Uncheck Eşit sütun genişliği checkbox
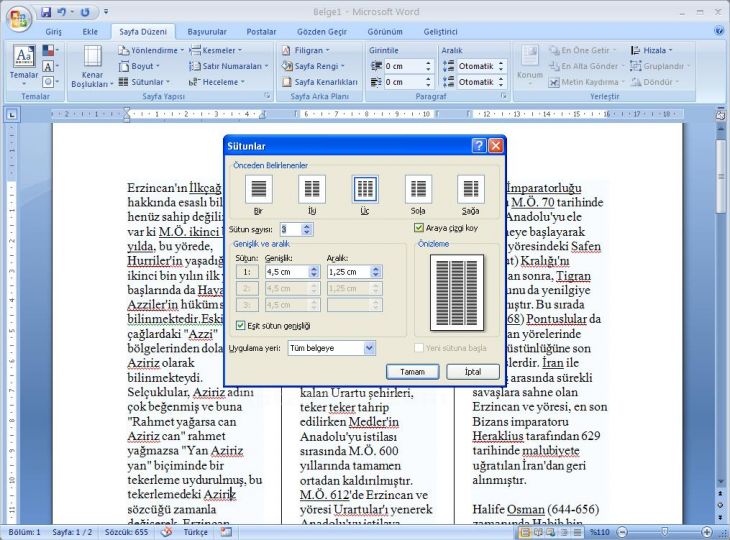The width and height of the screenshot is (730, 540). click(240, 325)
